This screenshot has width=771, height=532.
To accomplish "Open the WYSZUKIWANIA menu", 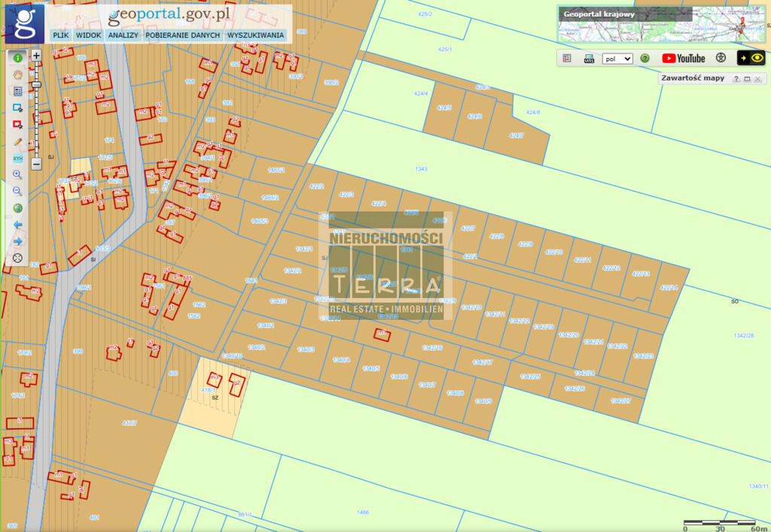I will point(256,35).
